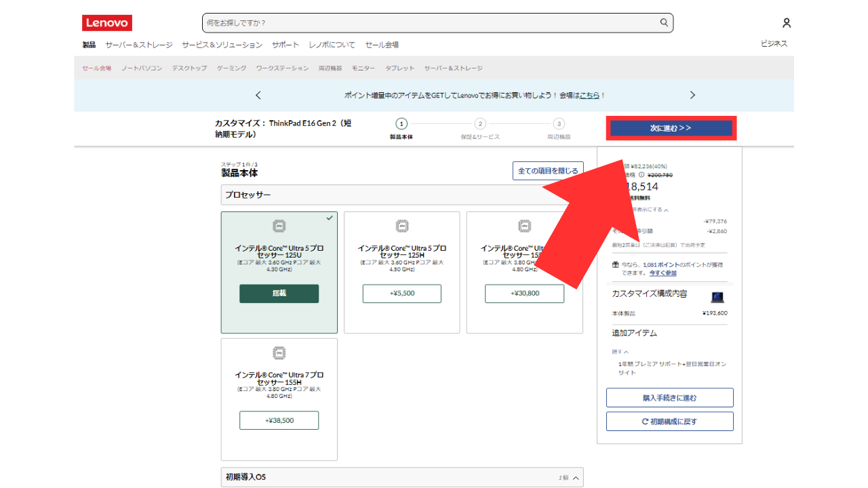Show next promotional banner with right arrow
Screen dimensions: 868x488
click(x=692, y=96)
